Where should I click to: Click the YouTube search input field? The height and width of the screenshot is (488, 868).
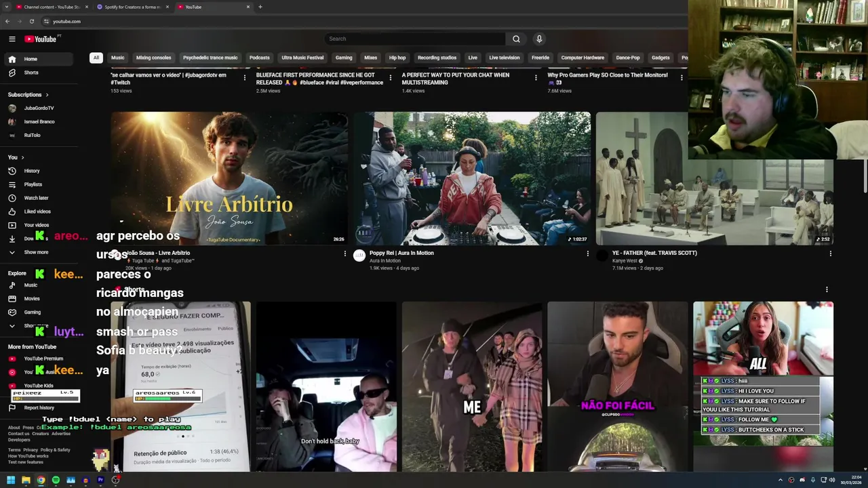coord(414,39)
